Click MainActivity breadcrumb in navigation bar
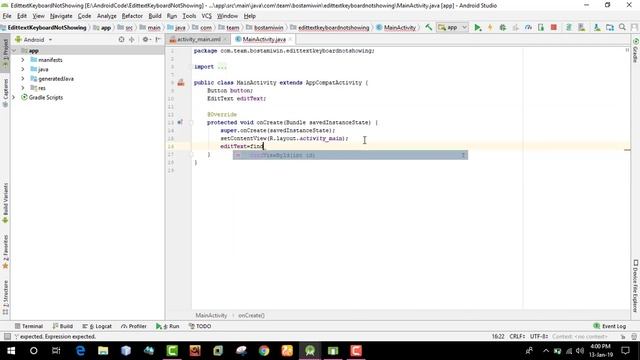 396,27
